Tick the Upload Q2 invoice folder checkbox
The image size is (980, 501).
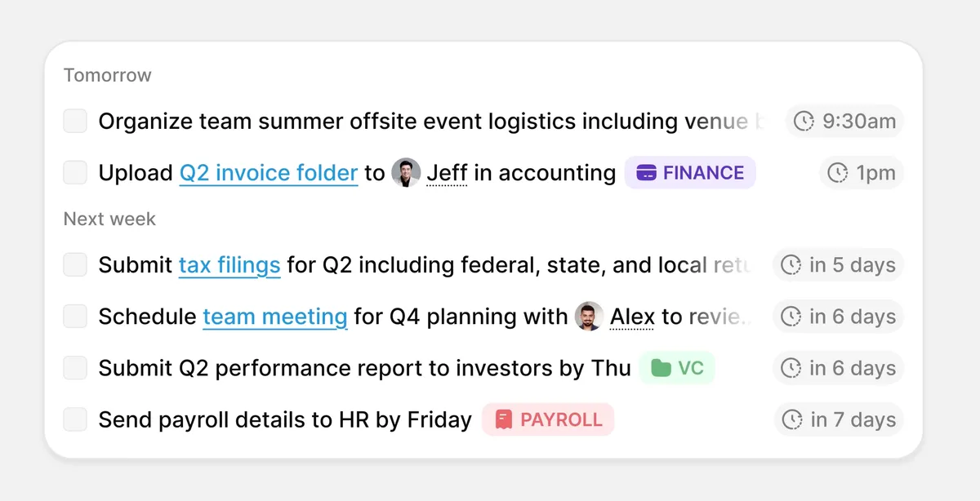[x=75, y=173]
